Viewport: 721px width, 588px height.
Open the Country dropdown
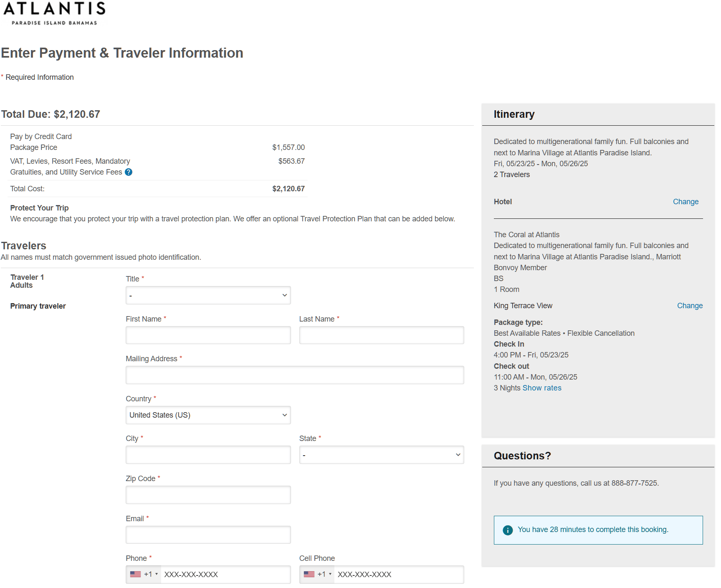208,415
